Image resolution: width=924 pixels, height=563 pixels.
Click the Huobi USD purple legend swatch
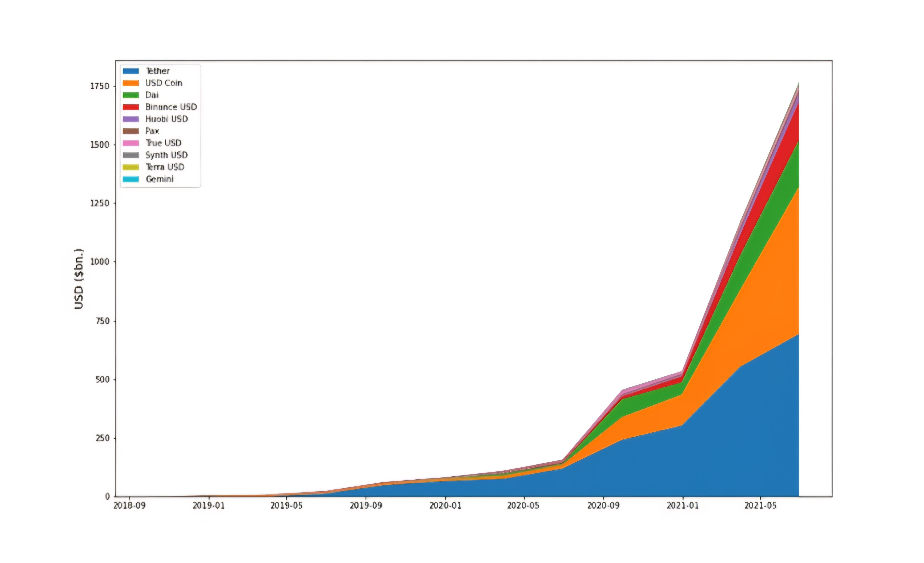pyautogui.click(x=130, y=119)
